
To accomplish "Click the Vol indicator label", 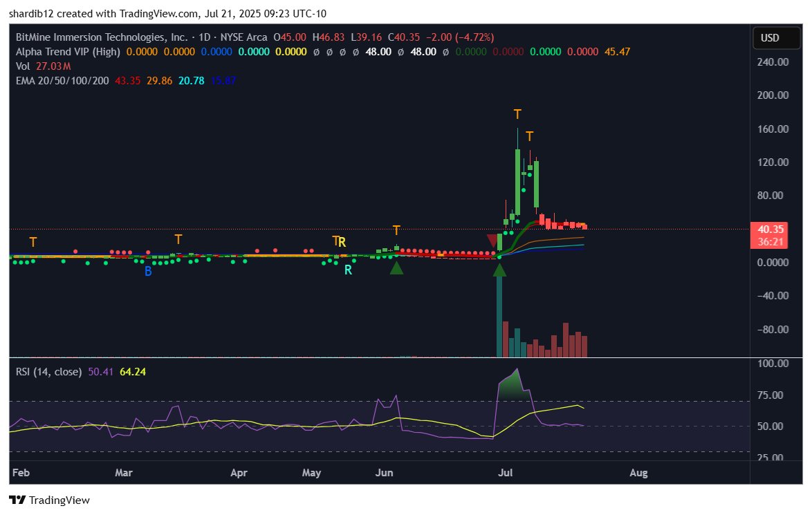I will coord(23,66).
